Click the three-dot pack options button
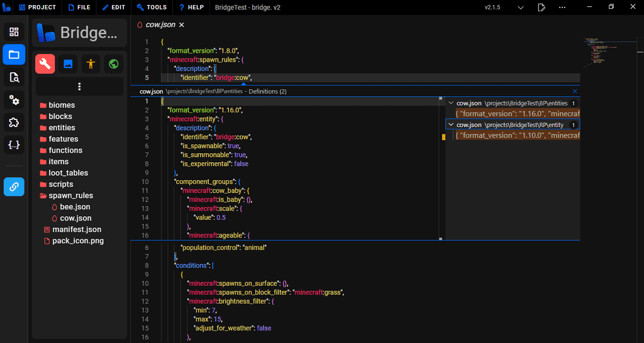The height and width of the screenshot is (343, 644). tap(79, 87)
